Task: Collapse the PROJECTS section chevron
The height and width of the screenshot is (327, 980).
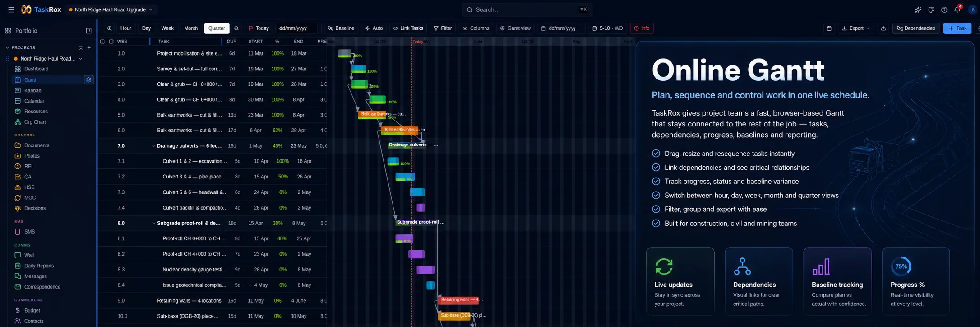Action: [7, 48]
